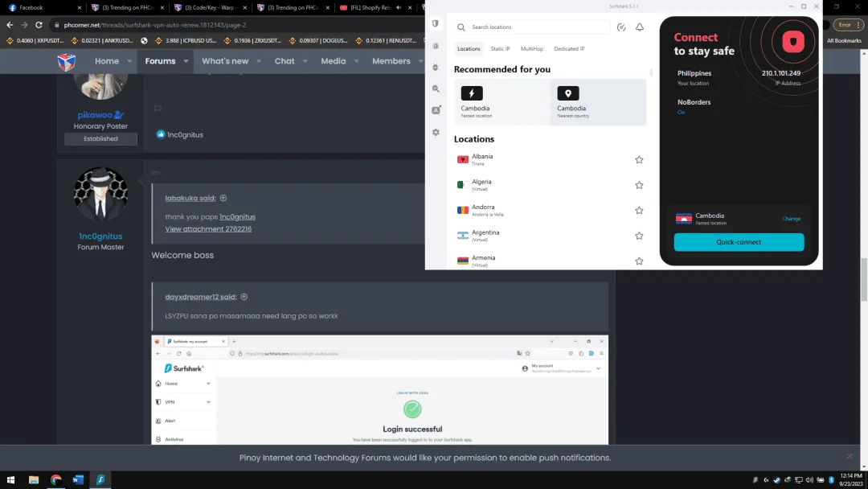Viewport: 868px width, 489px height.
Task: Open File Explorer from the taskbar
Action: click(34, 480)
